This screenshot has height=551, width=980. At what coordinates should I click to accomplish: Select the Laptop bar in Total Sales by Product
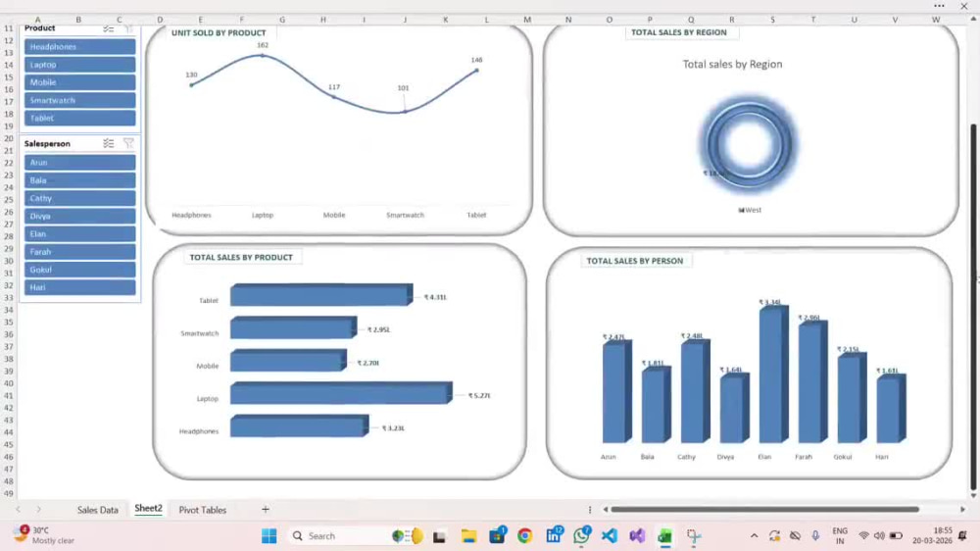click(x=341, y=393)
